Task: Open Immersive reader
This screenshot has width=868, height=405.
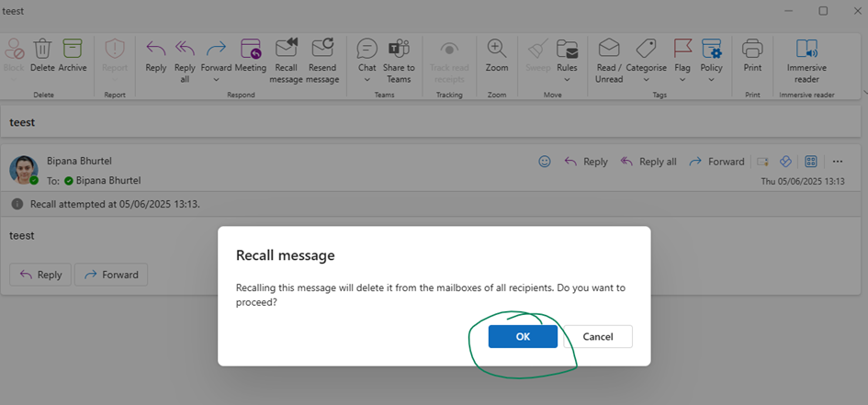Action: [x=806, y=61]
